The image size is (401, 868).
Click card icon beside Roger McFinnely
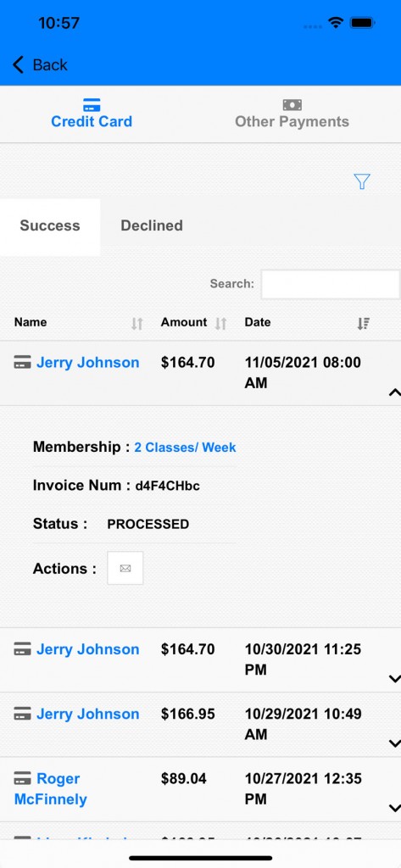point(22,779)
